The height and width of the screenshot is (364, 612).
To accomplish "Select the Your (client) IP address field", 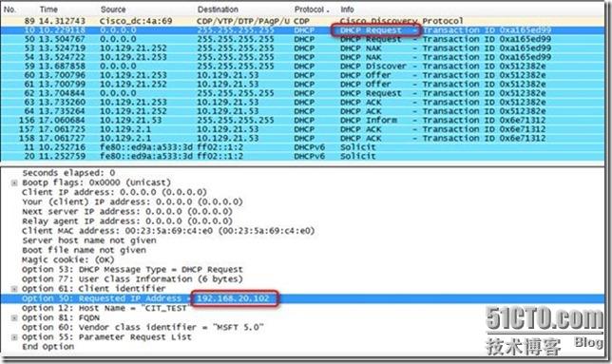I will (132, 201).
